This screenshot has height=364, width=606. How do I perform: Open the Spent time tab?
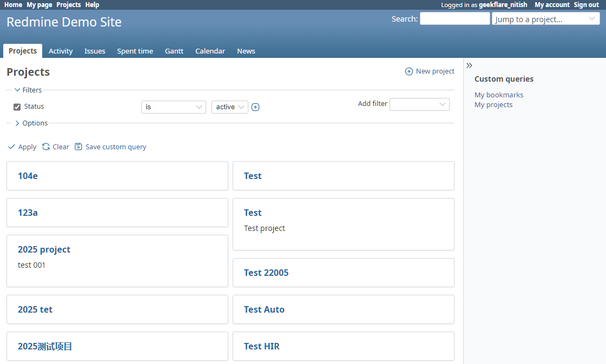click(x=135, y=51)
